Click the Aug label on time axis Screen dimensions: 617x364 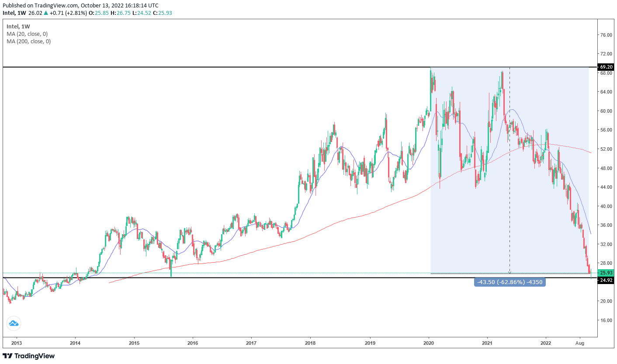581,343
